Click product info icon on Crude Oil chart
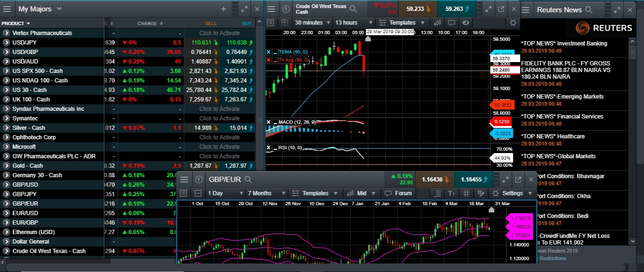The height and width of the screenshot is (272, 644). [x=286, y=9]
